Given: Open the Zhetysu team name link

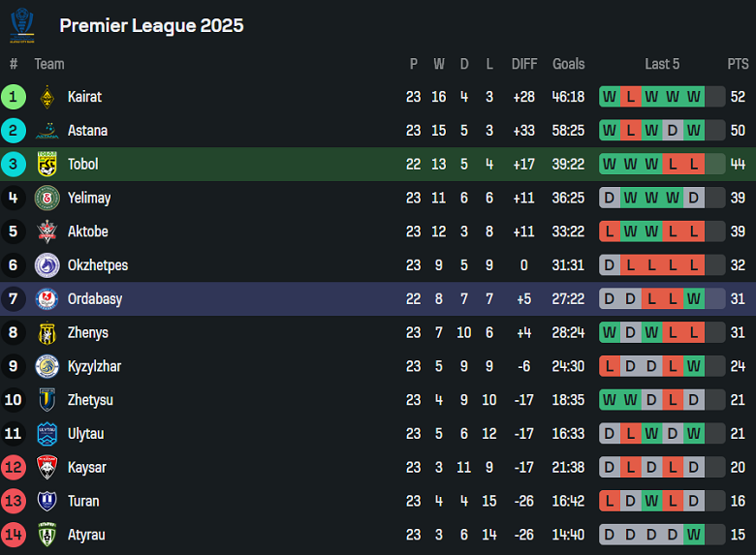Looking at the screenshot, I should 90,400.
